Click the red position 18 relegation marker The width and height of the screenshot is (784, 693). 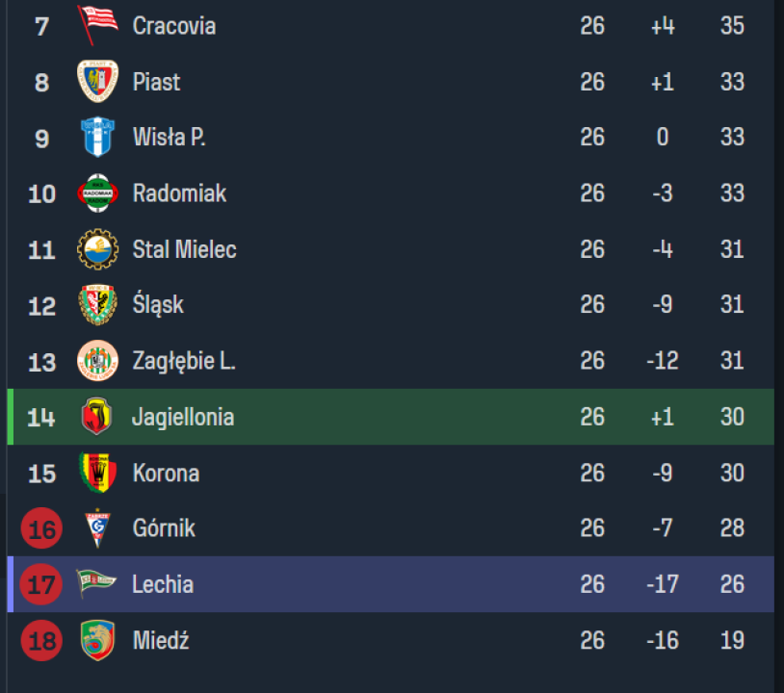coord(41,640)
